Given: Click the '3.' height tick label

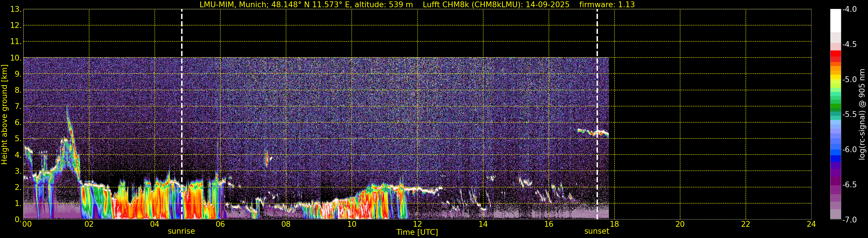Looking at the screenshot, I should [x=18, y=171].
